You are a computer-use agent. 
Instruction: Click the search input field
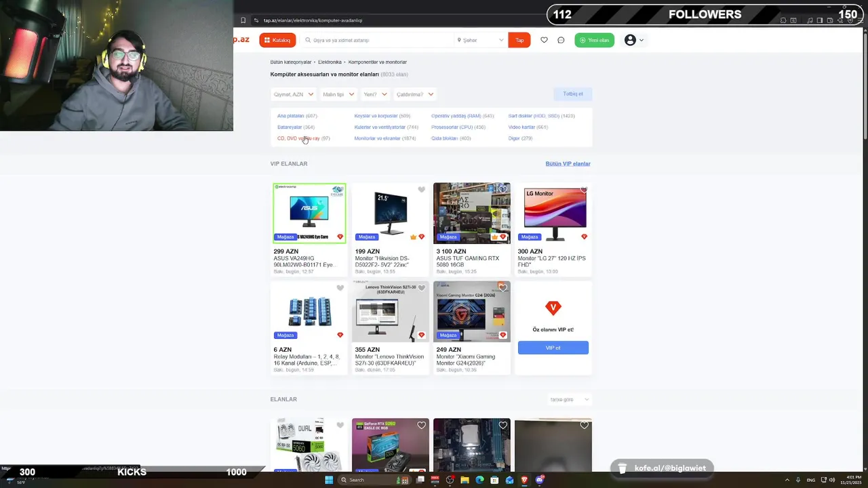(x=378, y=40)
